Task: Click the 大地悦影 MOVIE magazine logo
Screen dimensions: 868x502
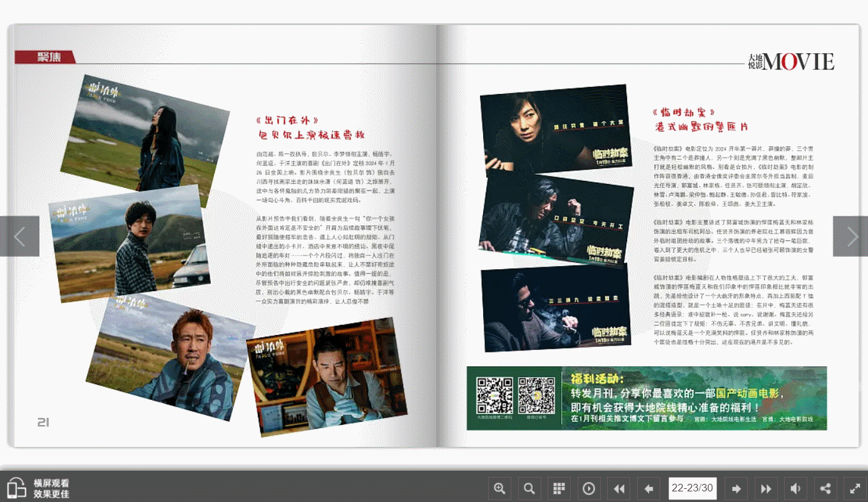Action: pos(791,61)
